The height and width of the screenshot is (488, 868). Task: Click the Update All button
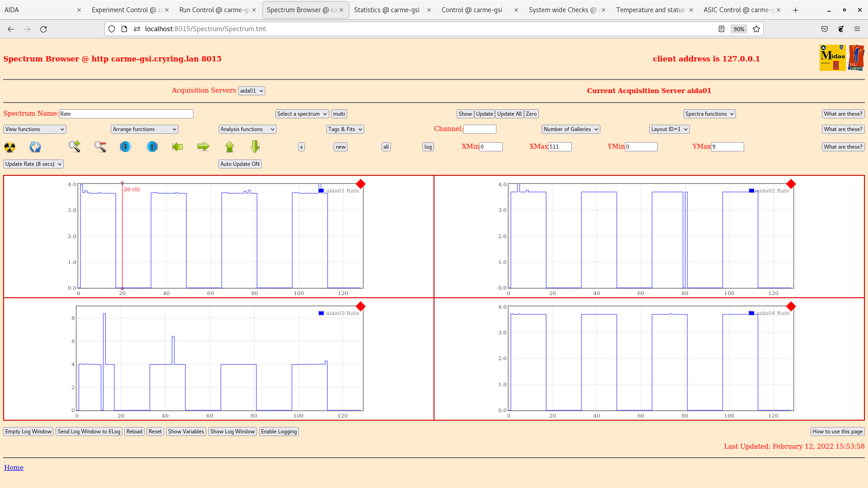pos(509,114)
